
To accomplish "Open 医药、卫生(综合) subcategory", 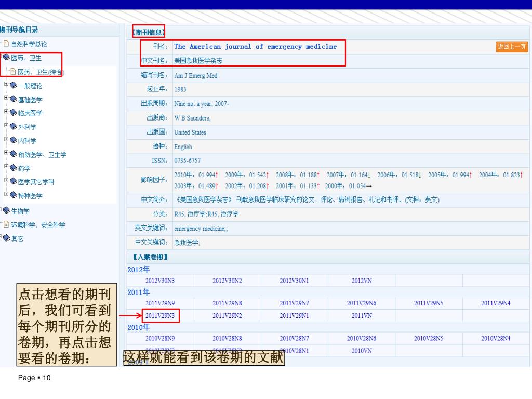I will [x=41, y=72].
